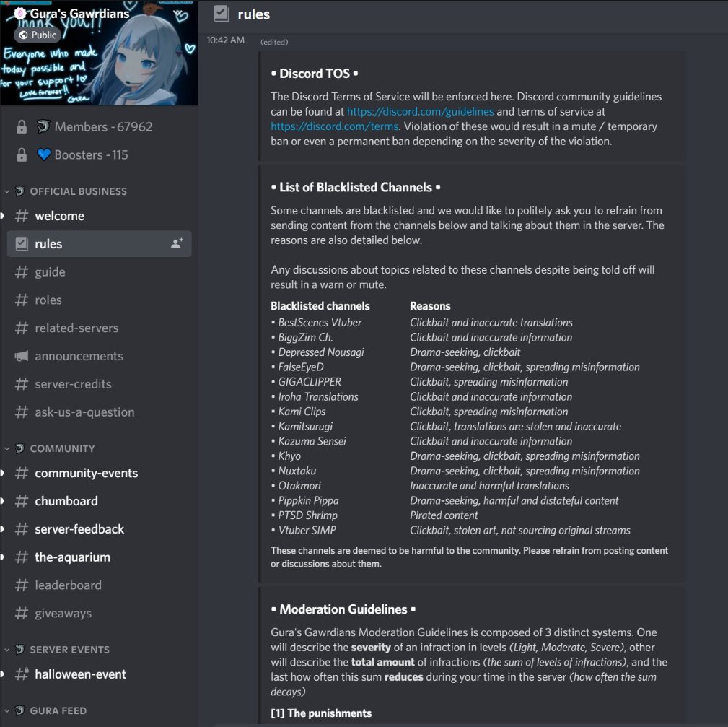Click the hash icon beside server-feedback
This screenshot has height=727, width=728.
(x=22, y=529)
